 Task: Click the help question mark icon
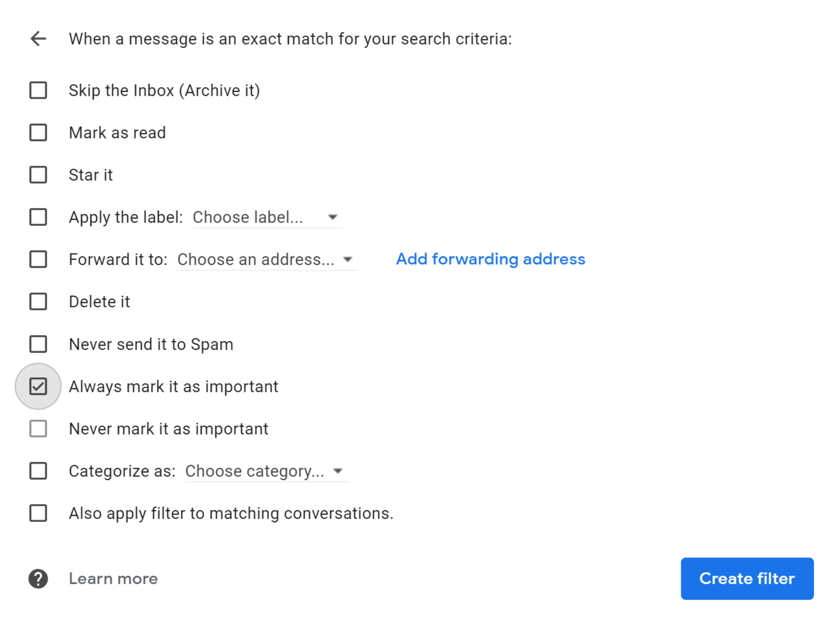38,579
